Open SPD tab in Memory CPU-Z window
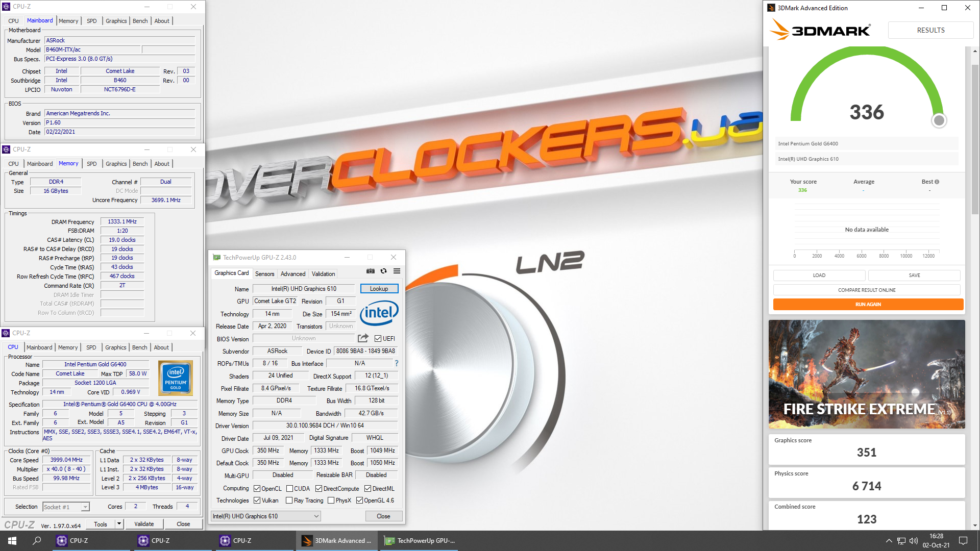 (92, 164)
